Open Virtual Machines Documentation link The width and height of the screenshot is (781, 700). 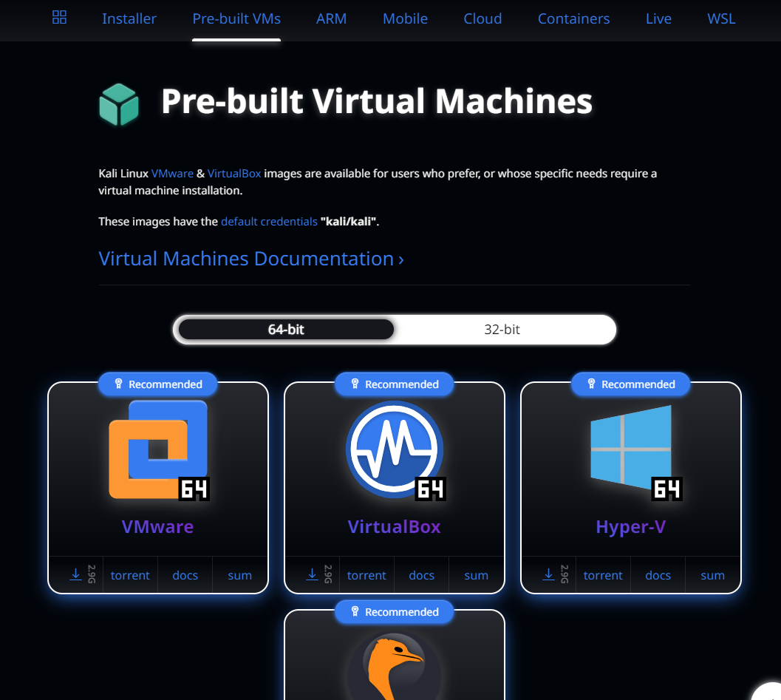pos(251,259)
